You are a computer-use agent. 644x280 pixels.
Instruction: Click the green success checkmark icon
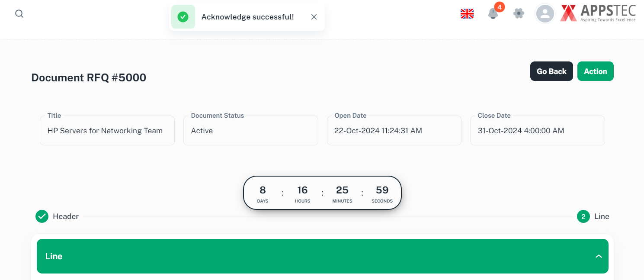click(183, 17)
